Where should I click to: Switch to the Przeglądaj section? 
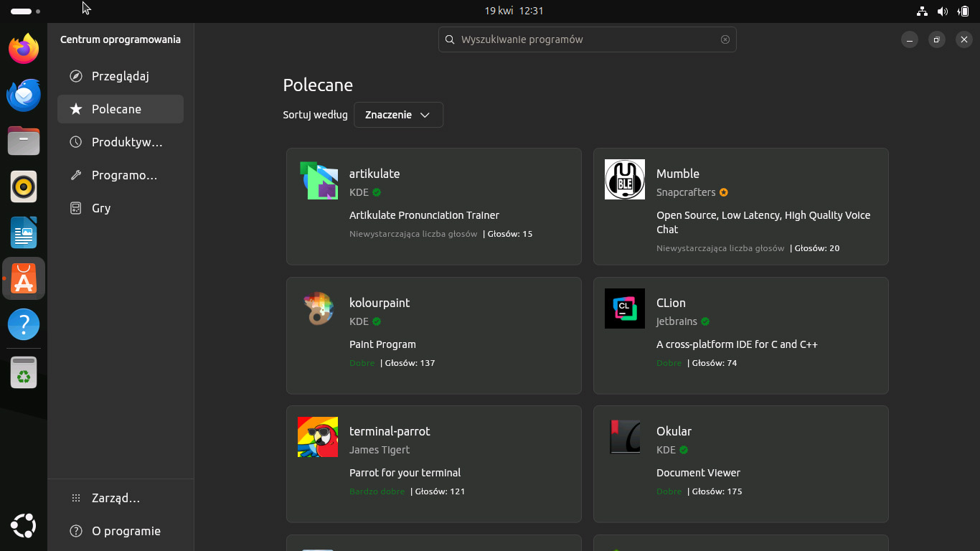(121, 76)
